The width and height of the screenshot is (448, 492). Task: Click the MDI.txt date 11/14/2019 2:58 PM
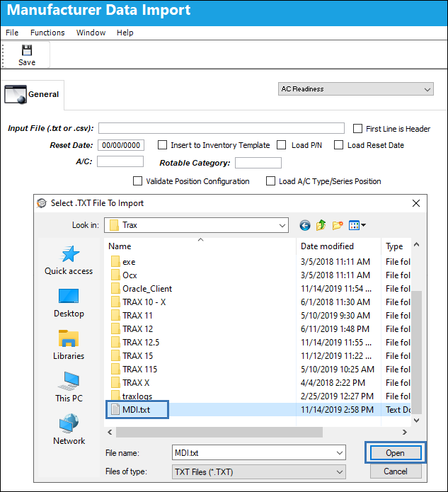coord(337,409)
